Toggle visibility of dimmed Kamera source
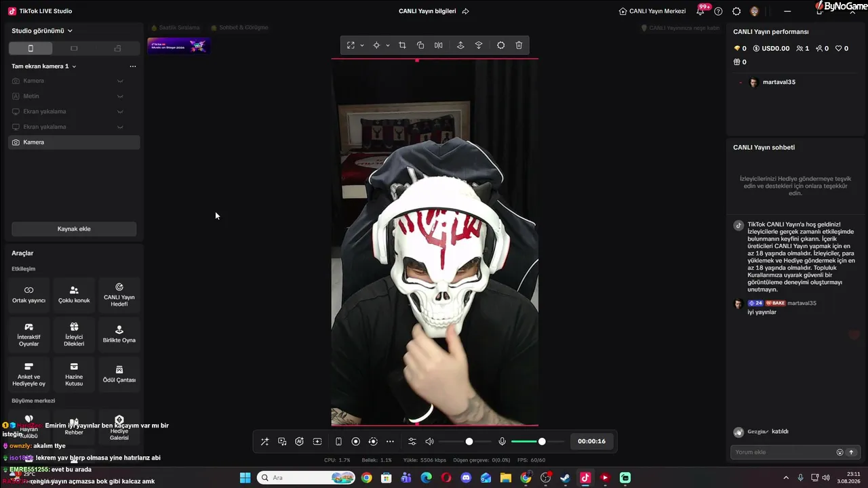 (x=120, y=81)
